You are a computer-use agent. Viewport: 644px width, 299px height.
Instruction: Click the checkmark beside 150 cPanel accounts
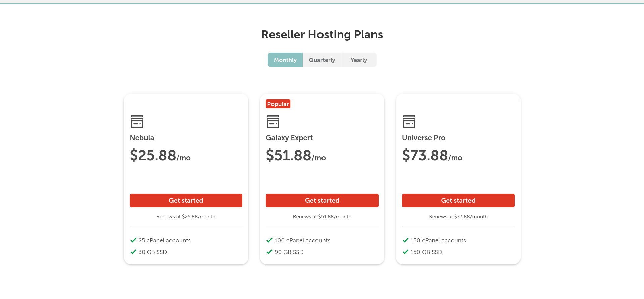click(405, 240)
